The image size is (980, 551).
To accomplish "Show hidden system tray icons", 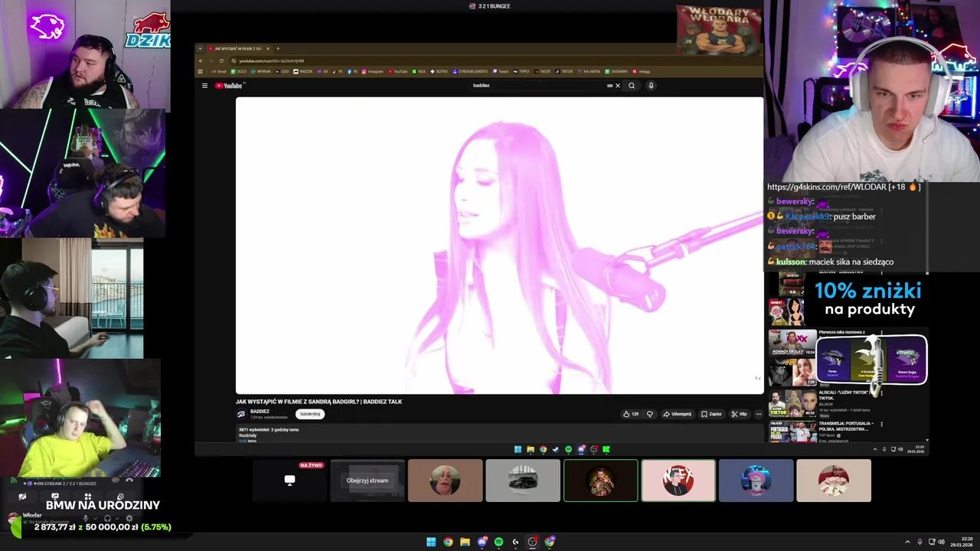I will point(908,542).
